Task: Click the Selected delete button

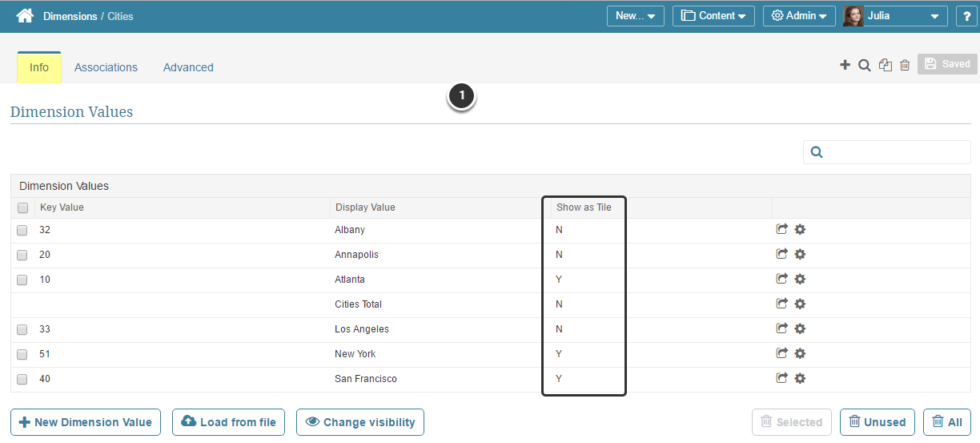Action: (792, 422)
